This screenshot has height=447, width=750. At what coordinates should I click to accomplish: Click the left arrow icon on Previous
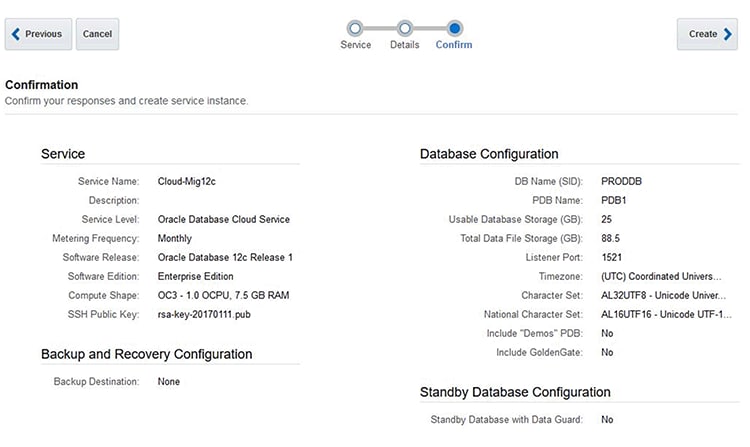[x=15, y=34]
